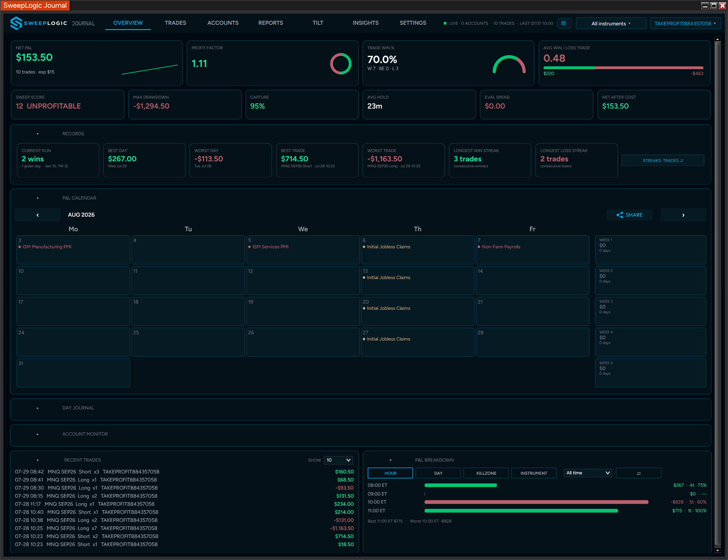Open the Insights tab
This screenshot has width=728, height=560.
click(x=365, y=23)
